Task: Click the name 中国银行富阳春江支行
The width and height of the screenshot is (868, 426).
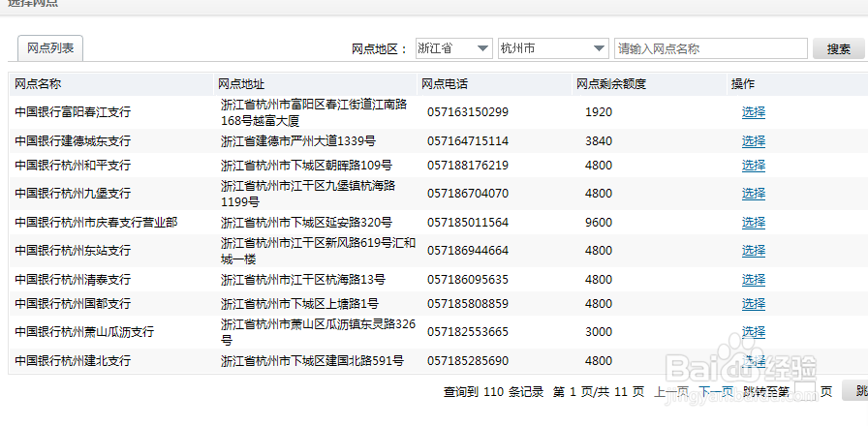Action: click(73, 111)
